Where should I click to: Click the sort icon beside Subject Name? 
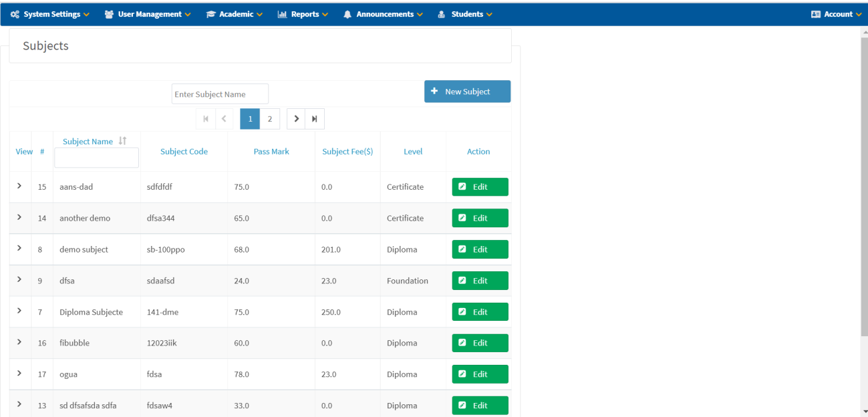[x=122, y=141]
